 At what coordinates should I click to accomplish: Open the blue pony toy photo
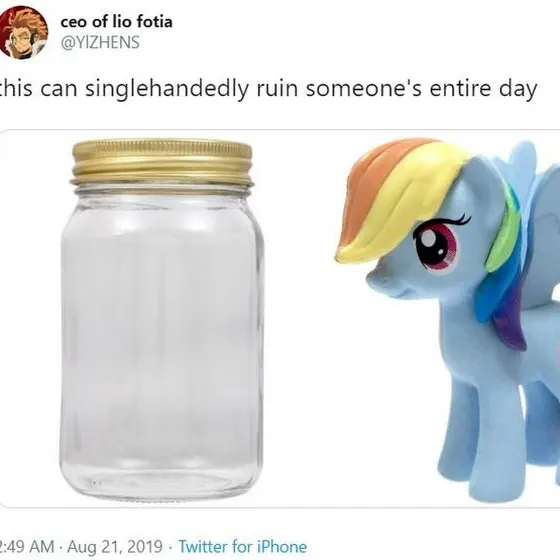[x=446, y=318]
